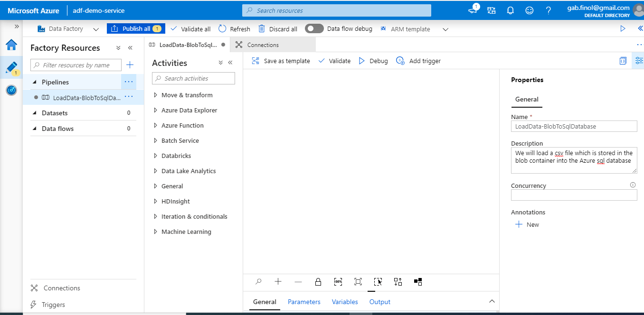Click Save as template
This screenshot has height=315, width=644.
(x=281, y=61)
